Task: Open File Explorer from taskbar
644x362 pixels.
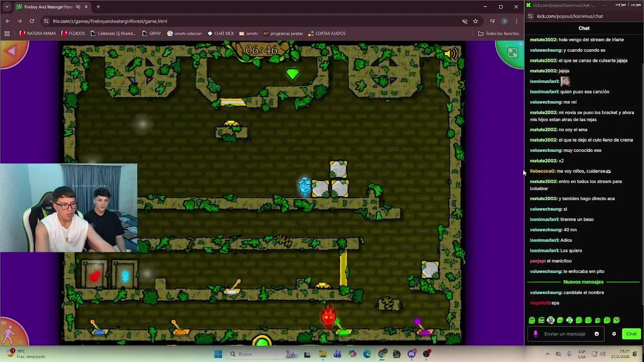Action: click(323, 354)
